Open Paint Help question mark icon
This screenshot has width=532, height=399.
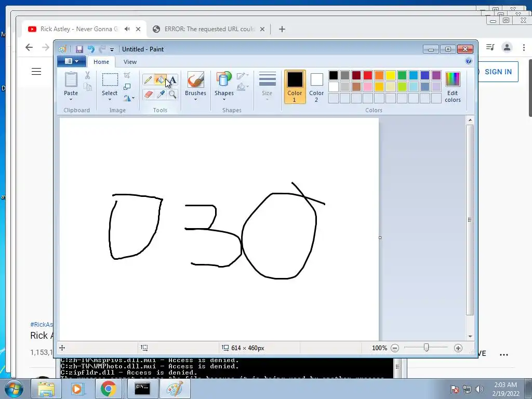click(x=469, y=61)
